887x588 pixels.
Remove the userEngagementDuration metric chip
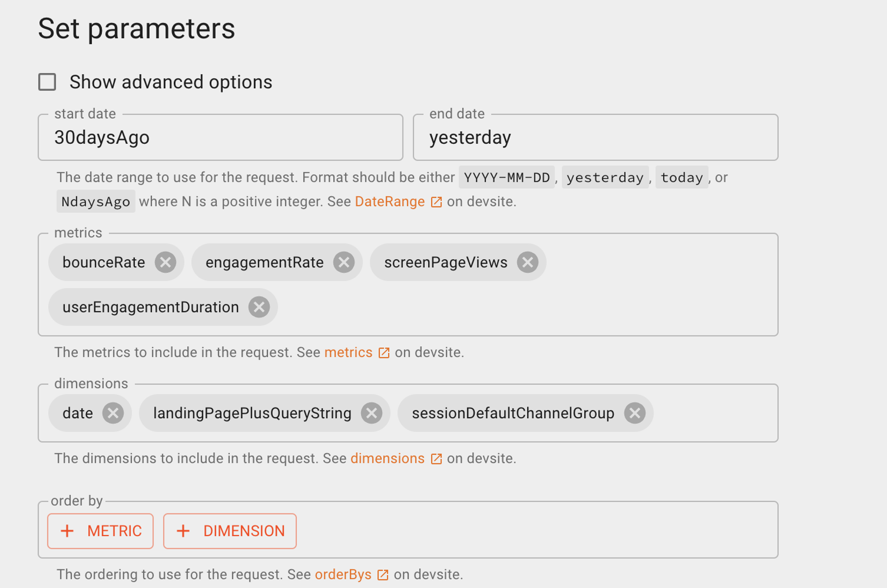point(259,307)
